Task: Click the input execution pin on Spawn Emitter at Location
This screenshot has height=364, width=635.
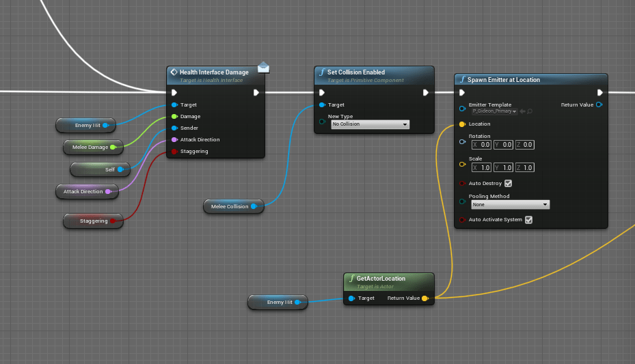Action: point(463,93)
